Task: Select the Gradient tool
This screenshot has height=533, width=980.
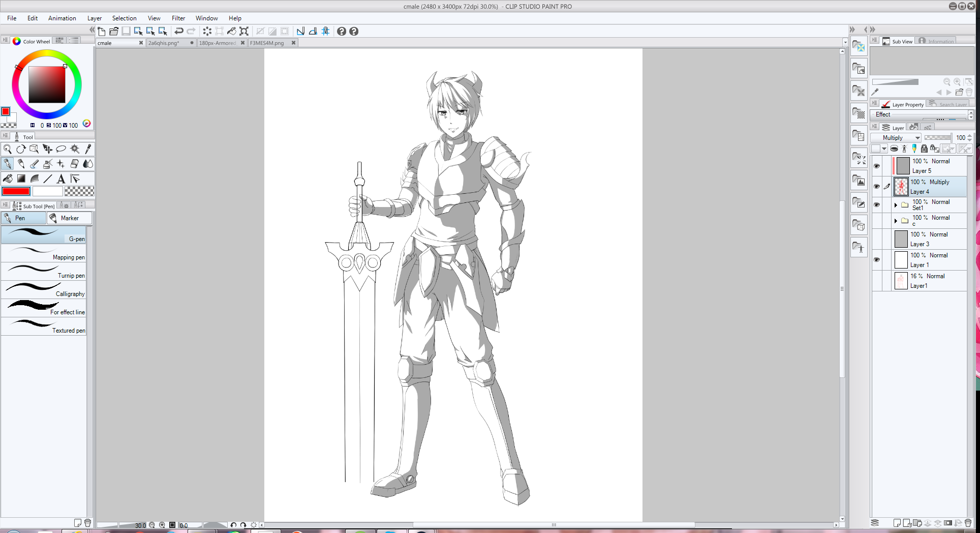Action: tap(21, 179)
